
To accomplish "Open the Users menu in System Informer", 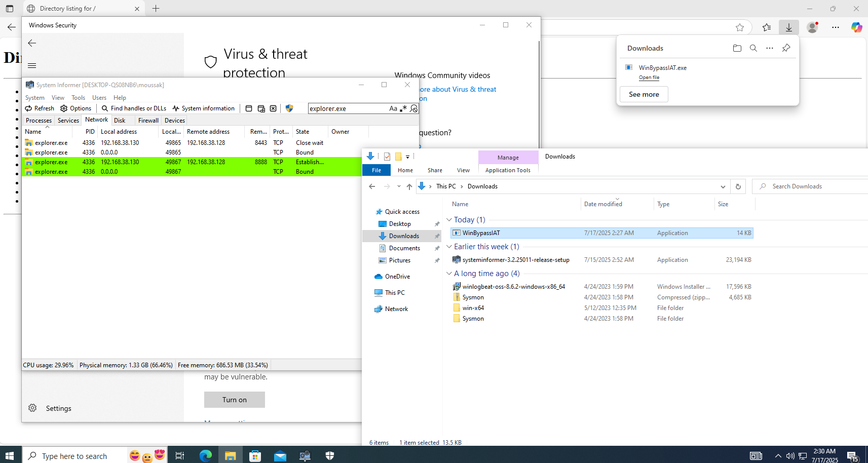I will pos(99,98).
